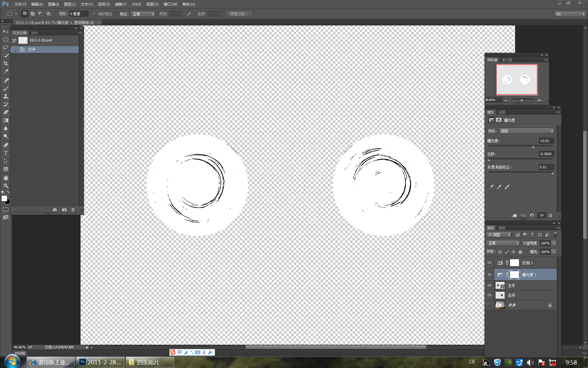Select the Brush tool
Image resolution: width=588 pixels, height=368 pixels.
[6, 88]
